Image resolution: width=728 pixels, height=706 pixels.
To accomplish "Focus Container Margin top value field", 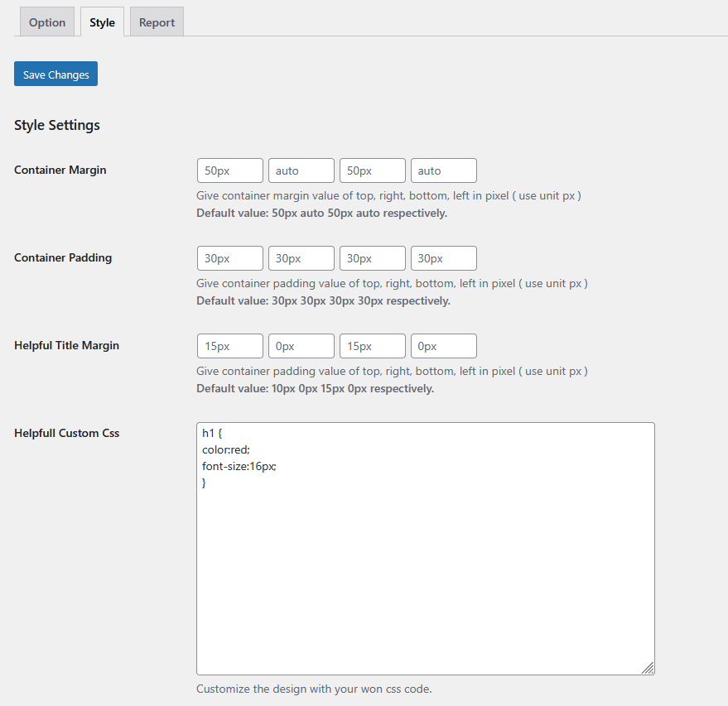I will [x=230, y=170].
